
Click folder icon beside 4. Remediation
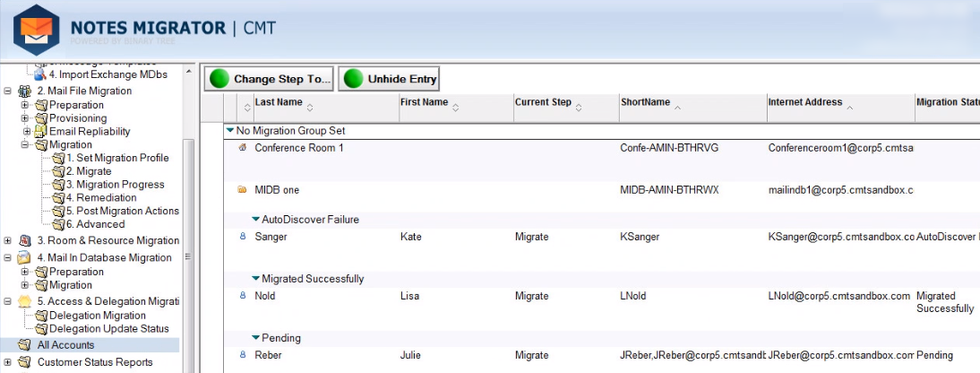[x=59, y=198]
